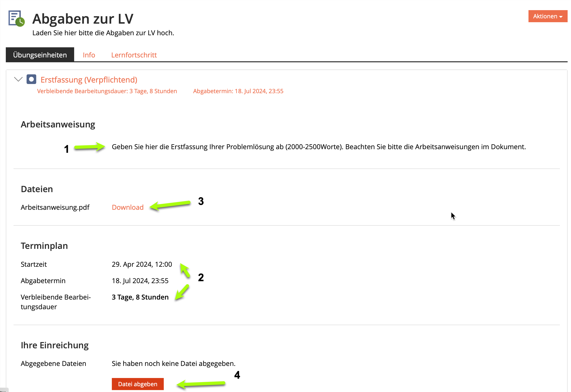Switch to the Info tab
Viewport: 571px width, 392px height.
click(x=88, y=55)
